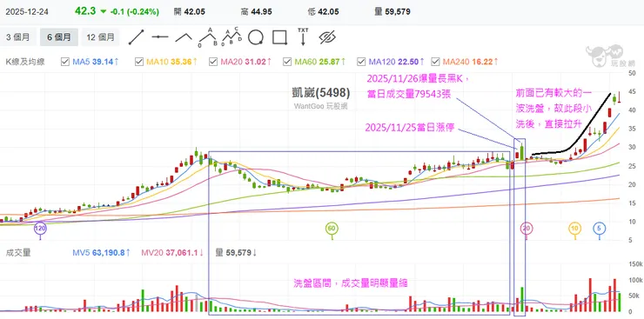Select the circle drawing tool
Image resolution: width=644 pixels, height=319 pixels.
point(256,37)
